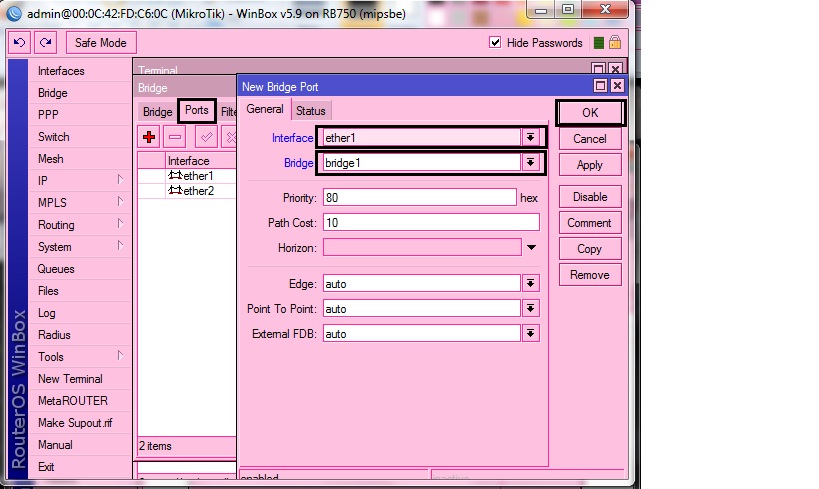Open Mesh from sidebar menu
This screenshot has height=489, width=819.
pyautogui.click(x=51, y=158)
